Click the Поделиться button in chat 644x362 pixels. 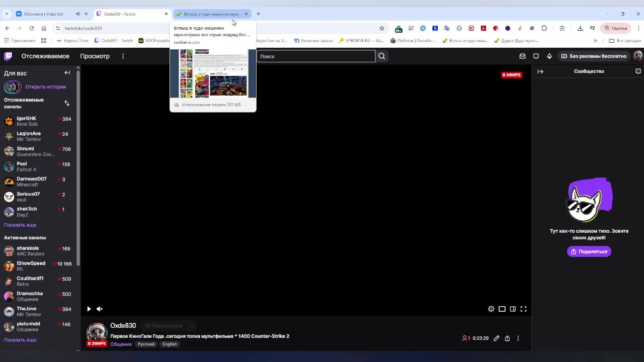coord(589,251)
